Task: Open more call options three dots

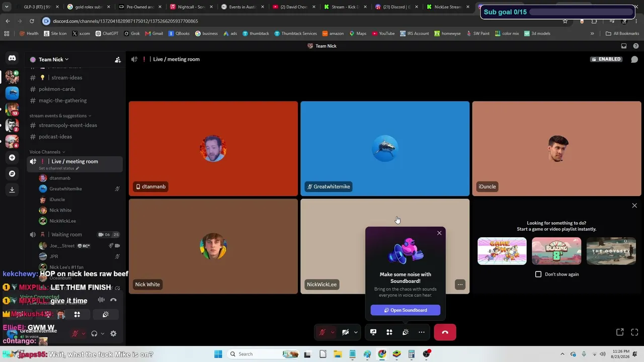Action: click(422, 332)
